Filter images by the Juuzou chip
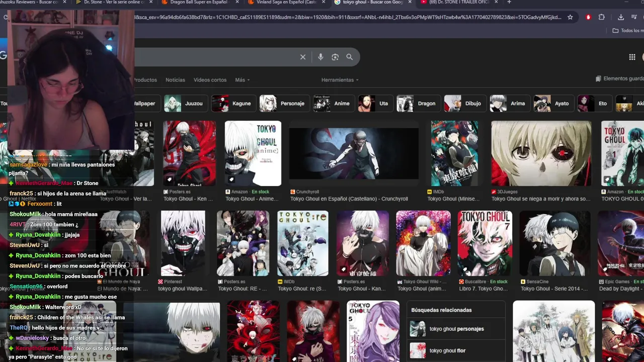Screen dimensions: 644x362 (186, 104)
